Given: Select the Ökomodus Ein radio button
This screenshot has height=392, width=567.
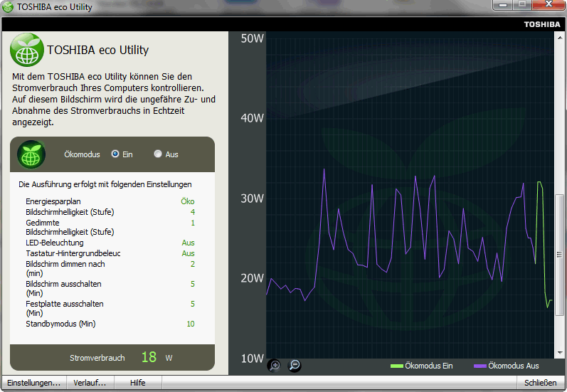Looking at the screenshot, I should [x=115, y=154].
